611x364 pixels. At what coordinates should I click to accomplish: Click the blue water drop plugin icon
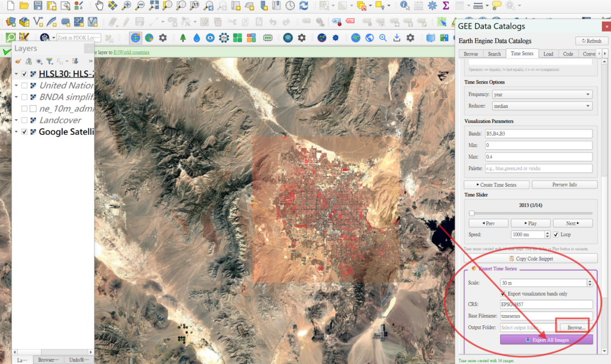click(x=196, y=38)
